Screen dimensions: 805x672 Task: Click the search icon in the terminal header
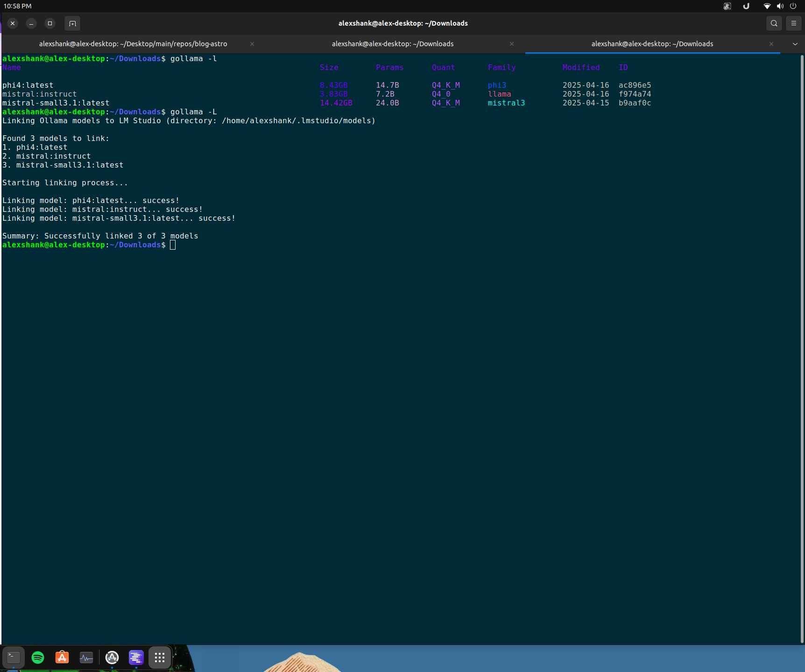(x=774, y=23)
